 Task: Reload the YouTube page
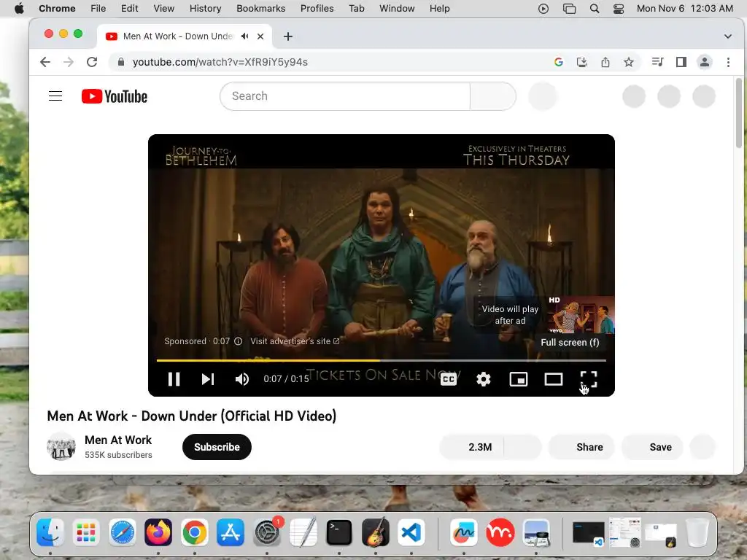point(92,62)
